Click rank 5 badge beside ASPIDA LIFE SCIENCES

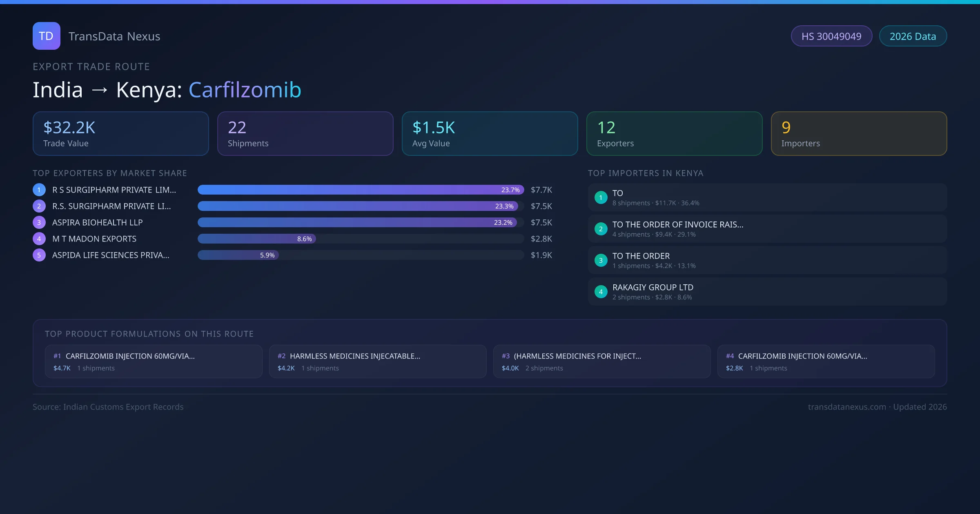point(39,255)
